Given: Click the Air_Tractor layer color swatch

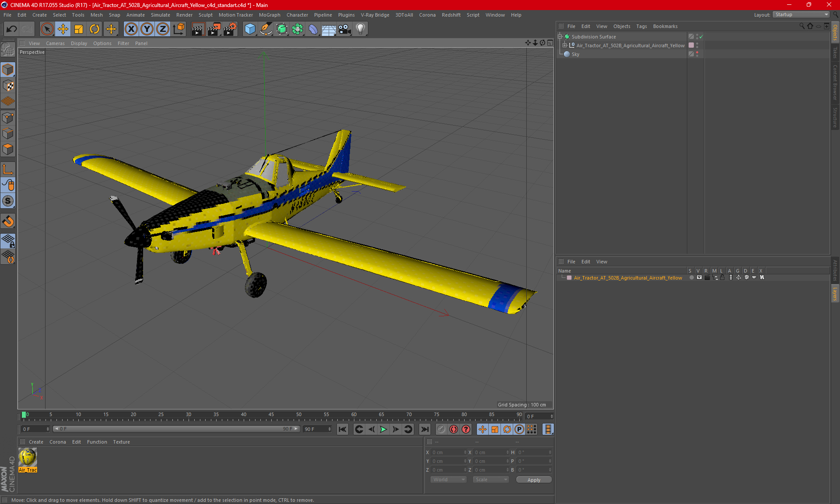Looking at the screenshot, I should click(x=569, y=278).
